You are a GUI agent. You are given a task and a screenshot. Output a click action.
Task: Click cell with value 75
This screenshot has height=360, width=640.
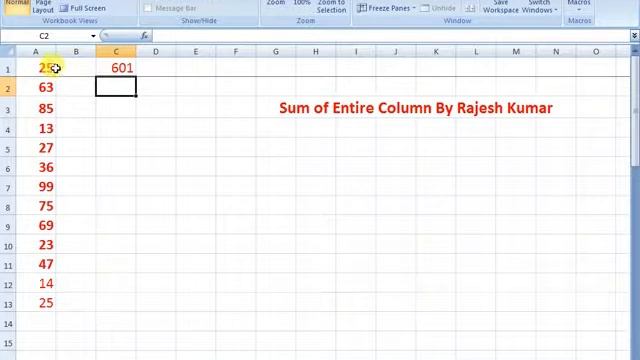pyautogui.click(x=36, y=206)
